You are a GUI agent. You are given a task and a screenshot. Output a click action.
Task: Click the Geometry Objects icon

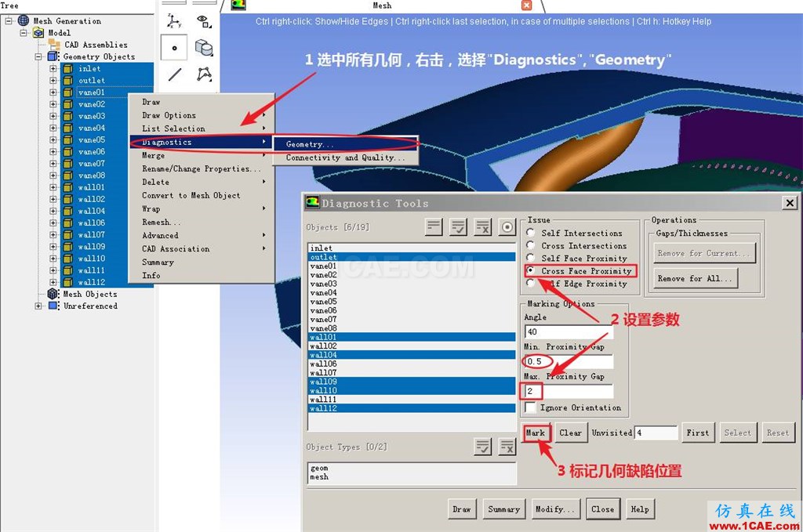(x=53, y=56)
